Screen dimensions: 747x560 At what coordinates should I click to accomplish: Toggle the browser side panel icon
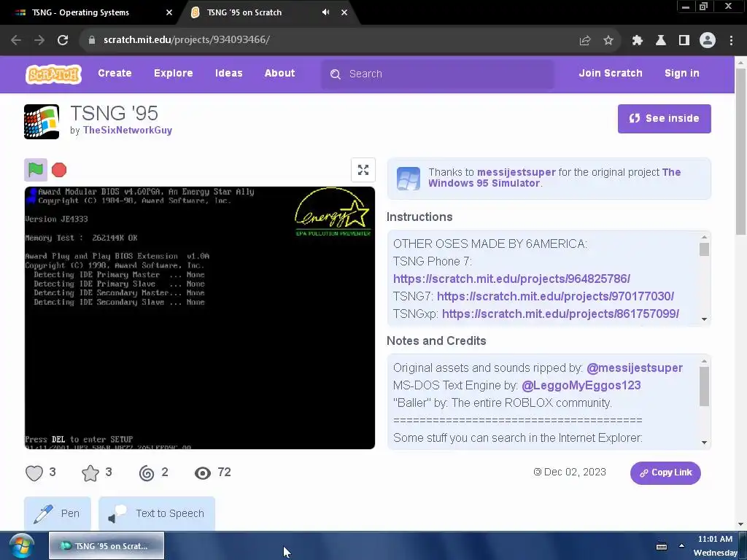[x=684, y=41]
